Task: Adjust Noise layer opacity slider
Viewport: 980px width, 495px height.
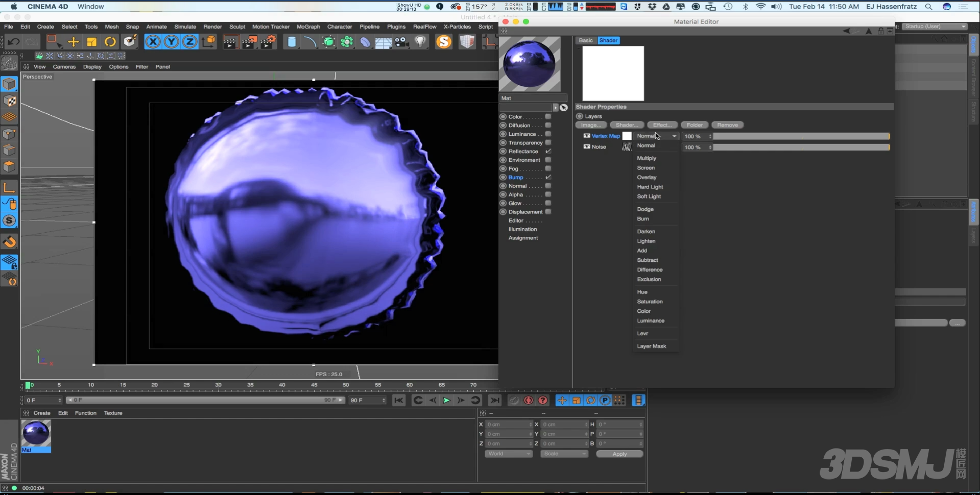Action: coord(801,147)
